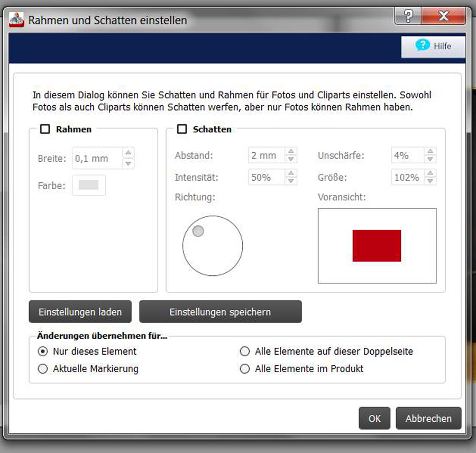Select Nur dieses Element radio button

pyautogui.click(x=43, y=352)
